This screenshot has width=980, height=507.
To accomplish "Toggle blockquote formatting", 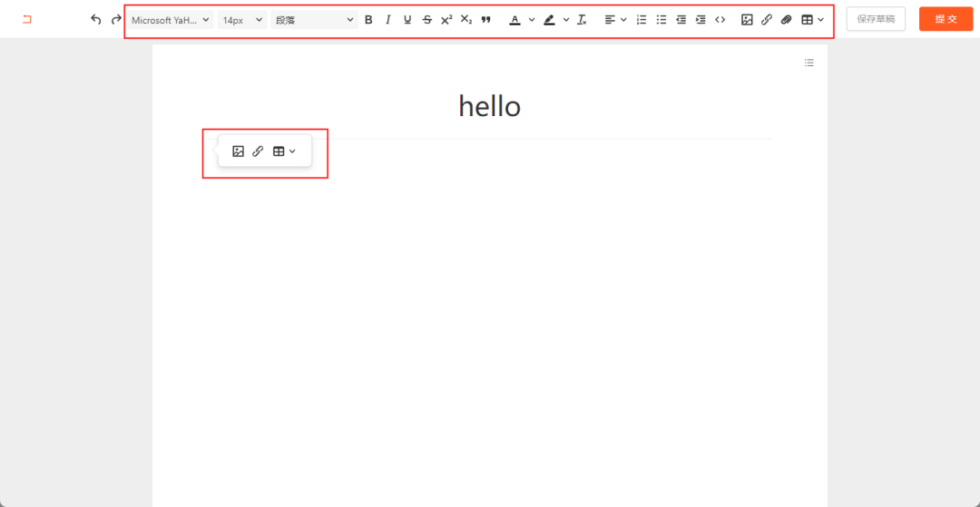I will [485, 20].
